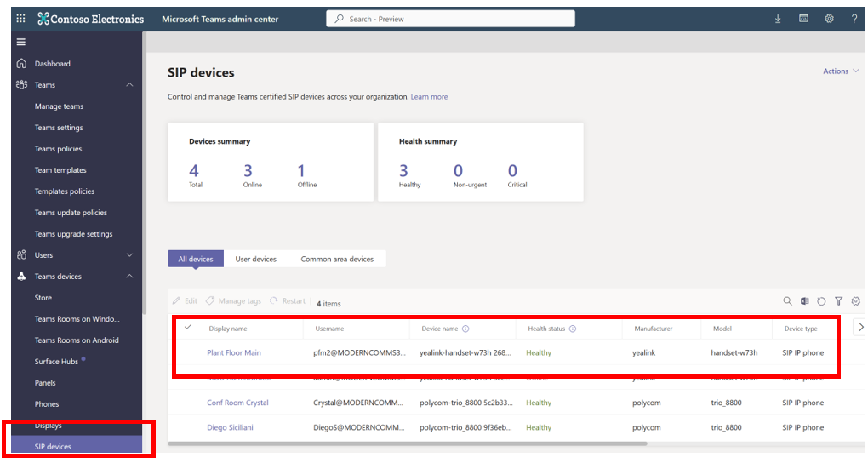Click the Users icon in sidebar
The image size is (868, 463).
(21, 254)
